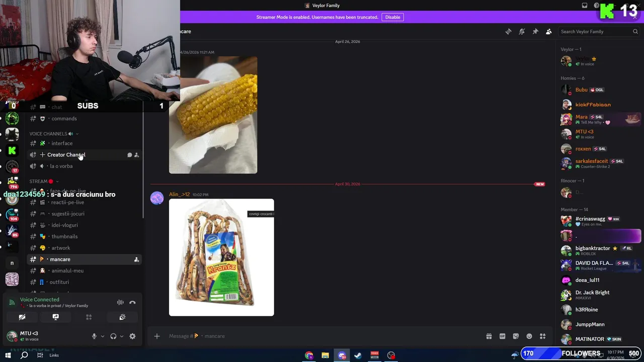Open chat for Creator Channel
The width and height of the screenshot is (644, 362).
tap(129, 155)
